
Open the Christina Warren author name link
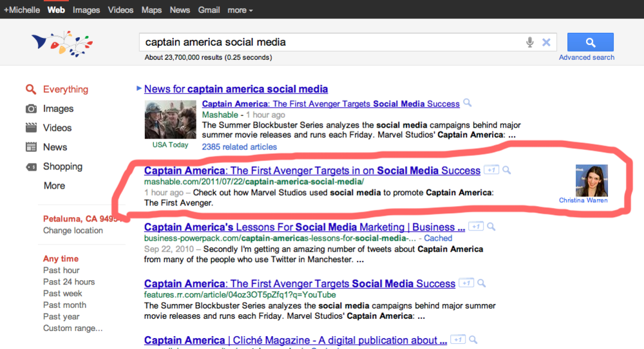[x=583, y=200]
